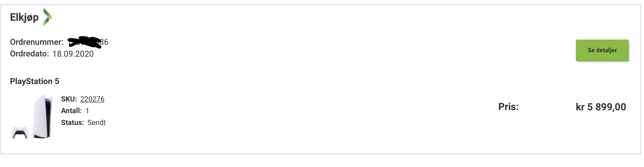Click the visible order number ending 86
Screen dimensions: 644x167
[104, 42]
